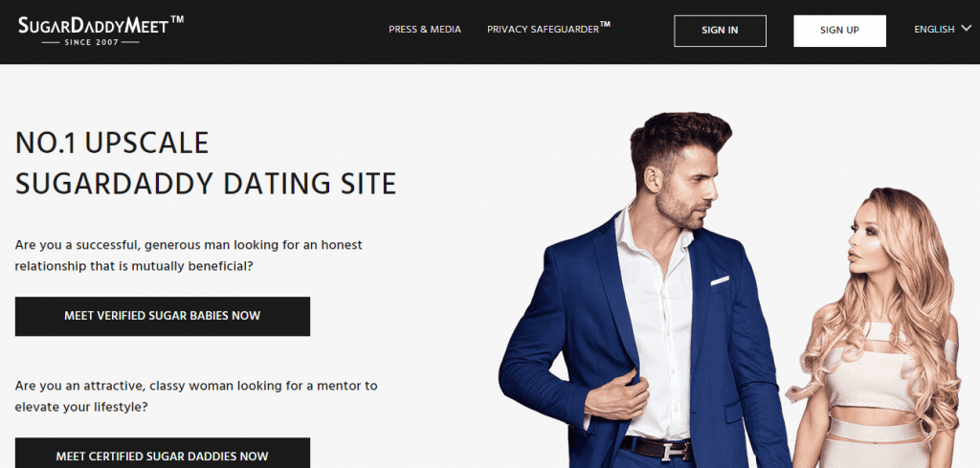
Task: Click the Sign Up button
Action: (839, 31)
